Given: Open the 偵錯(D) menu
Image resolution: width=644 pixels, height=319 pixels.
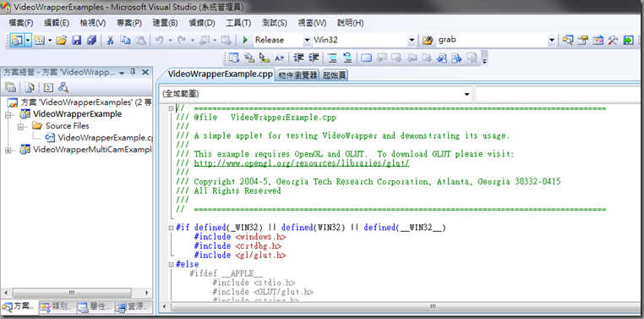Looking at the screenshot, I should click(202, 23).
